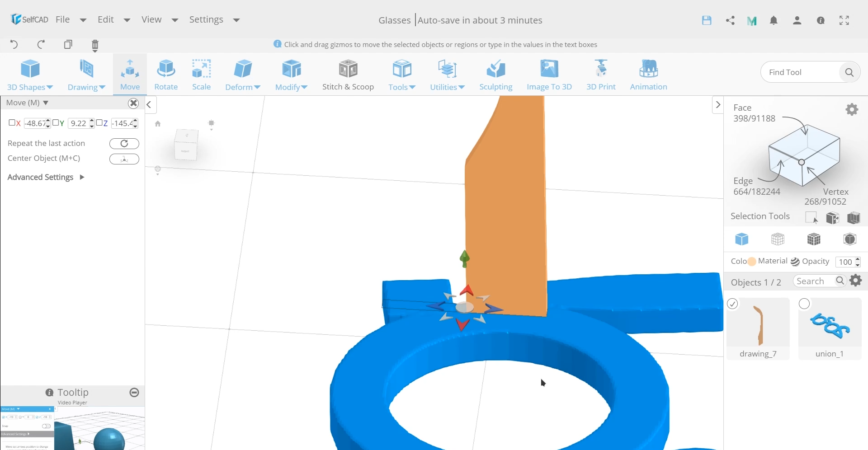868x450 pixels.
Task: Click the third Selection Tools cube icon
Action: (854, 218)
